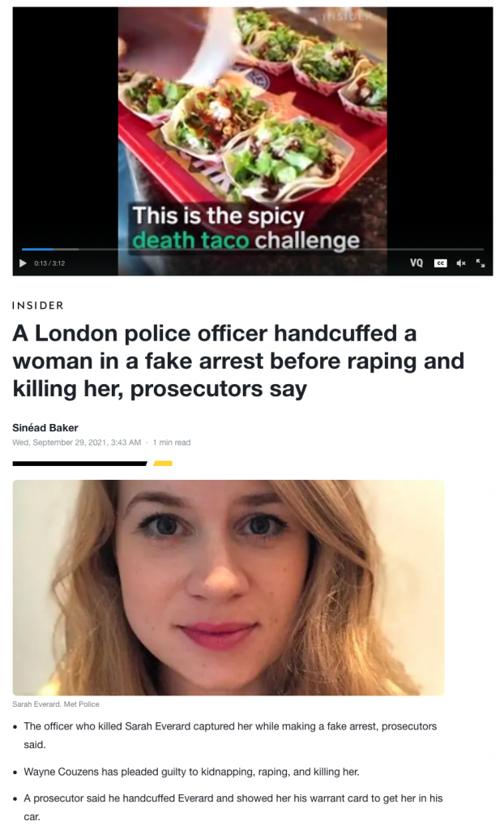504x830 pixels.
Task: Seek along the video progress bar
Action: tap(253, 249)
